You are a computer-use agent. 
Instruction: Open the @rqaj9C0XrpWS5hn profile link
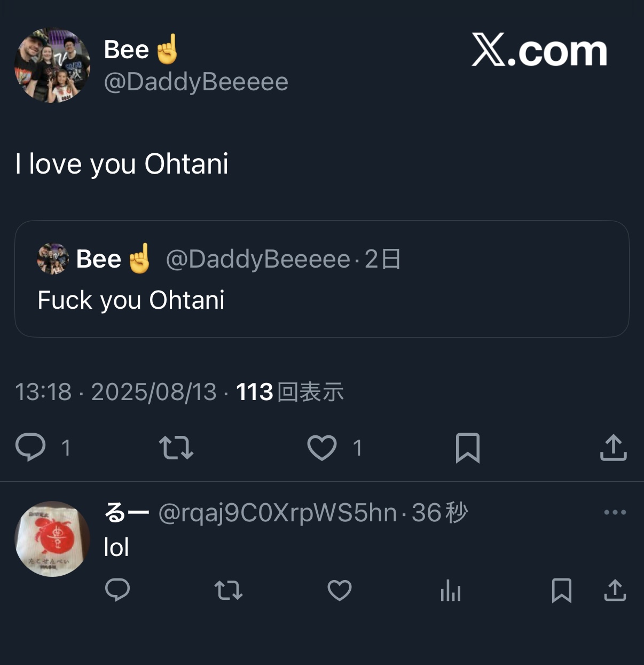point(278,513)
